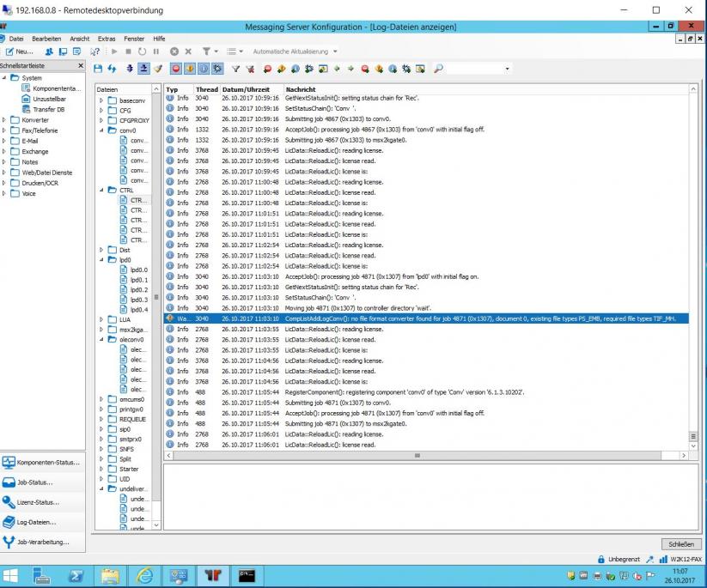Click the save log icon in toolbar
The height and width of the screenshot is (588, 707).
click(99, 67)
